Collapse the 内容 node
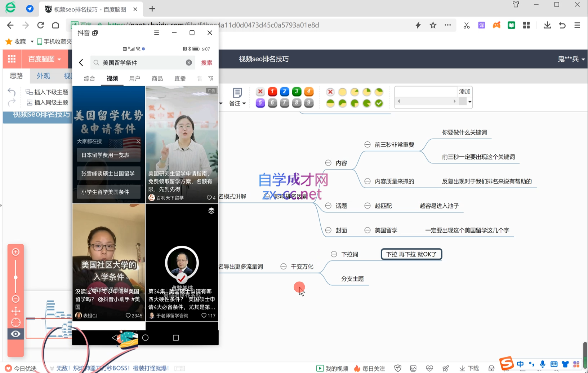 pos(328,163)
